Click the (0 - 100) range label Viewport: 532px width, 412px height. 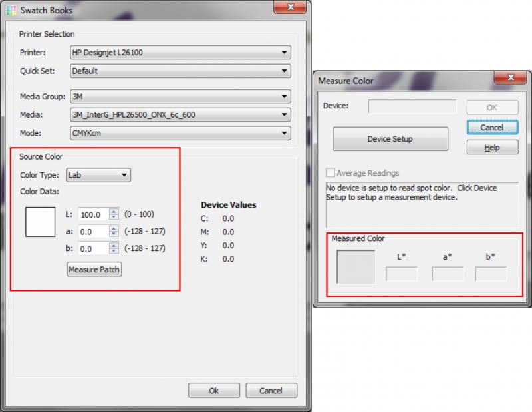[139, 214]
